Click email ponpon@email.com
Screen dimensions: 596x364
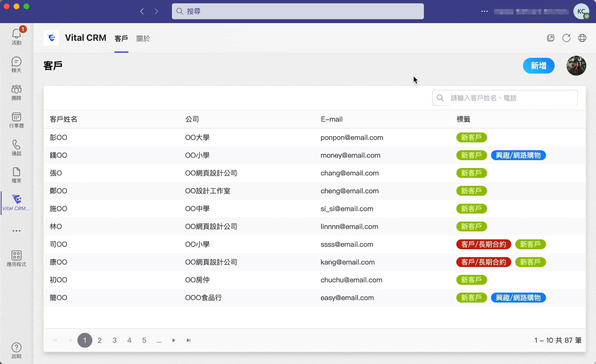pyautogui.click(x=352, y=137)
